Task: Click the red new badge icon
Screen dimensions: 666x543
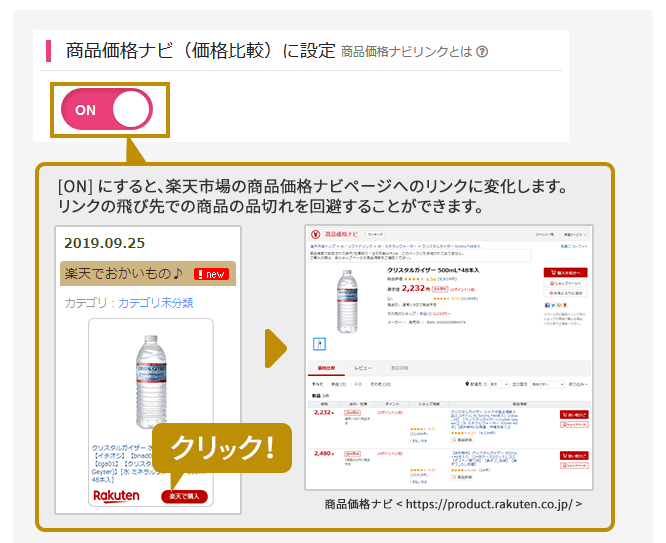Action: click(x=212, y=274)
